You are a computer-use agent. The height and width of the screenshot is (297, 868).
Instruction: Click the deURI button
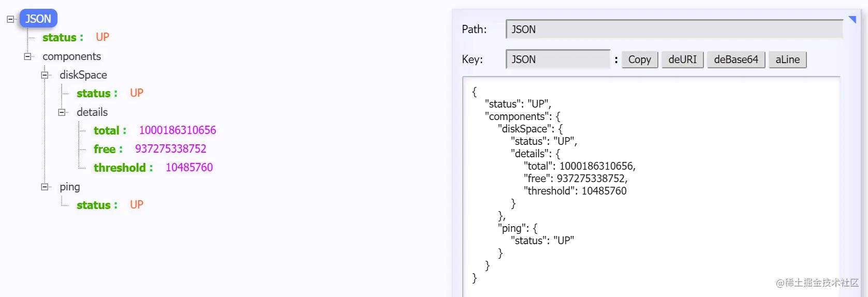tap(682, 60)
